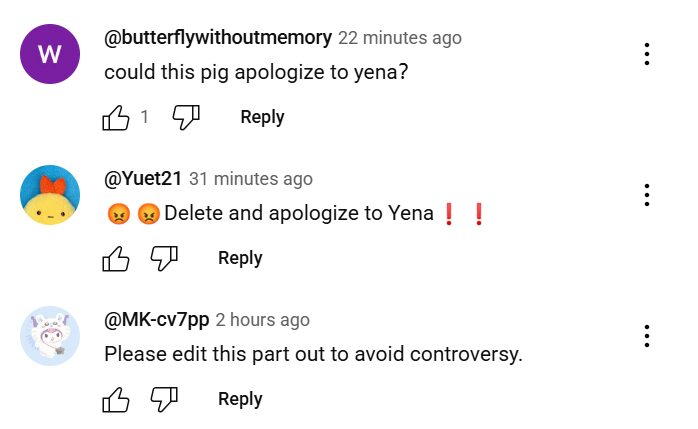The width and height of the screenshot is (698, 429).
Task: Open options menu for @butterflywithoutmemory comment
Action: pyautogui.click(x=648, y=54)
